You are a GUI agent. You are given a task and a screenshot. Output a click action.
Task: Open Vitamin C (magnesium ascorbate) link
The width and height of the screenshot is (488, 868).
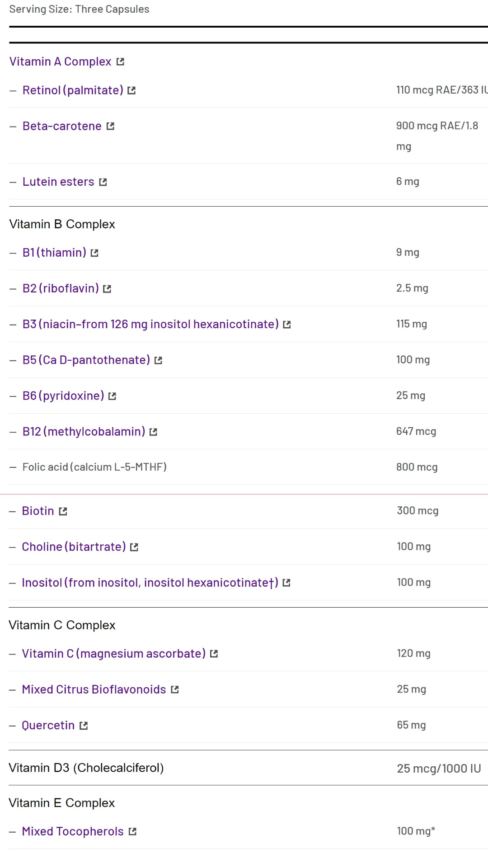tap(114, 654)
